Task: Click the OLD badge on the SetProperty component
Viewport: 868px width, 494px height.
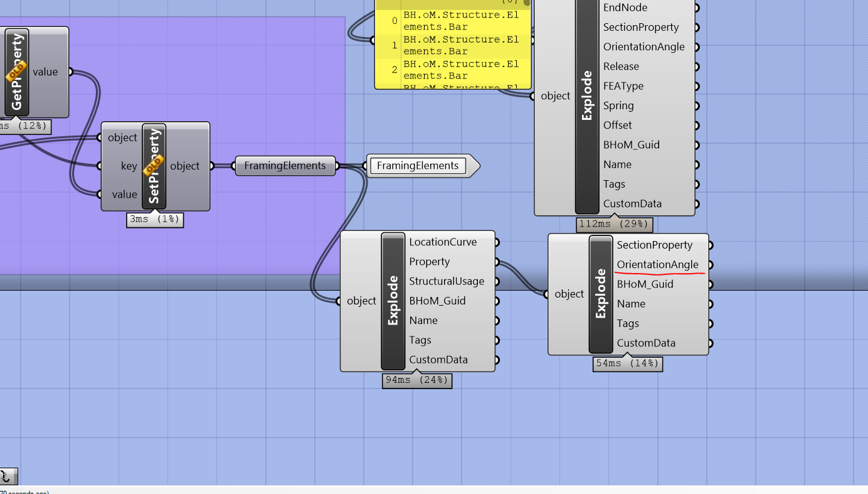Action: click(x=154, y=164)
